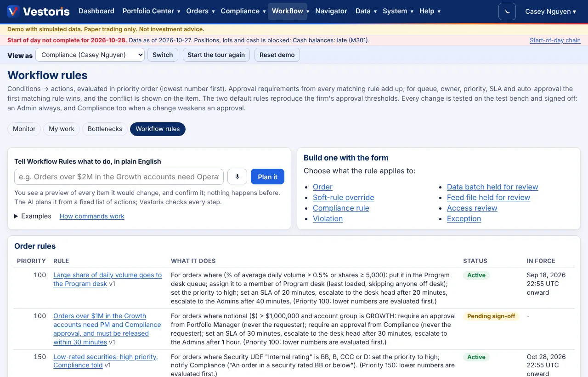Screen dimensions: 588x377
Task: Choose Compliance rule type link
Action: tap(341, 208)
